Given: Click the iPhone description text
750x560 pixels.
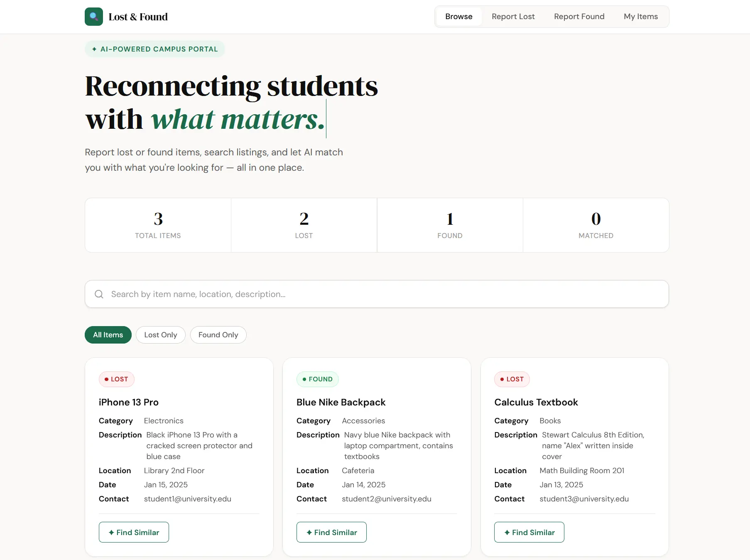Looking at the screenshot, I should pyautogui.click(x=199, y=446).
